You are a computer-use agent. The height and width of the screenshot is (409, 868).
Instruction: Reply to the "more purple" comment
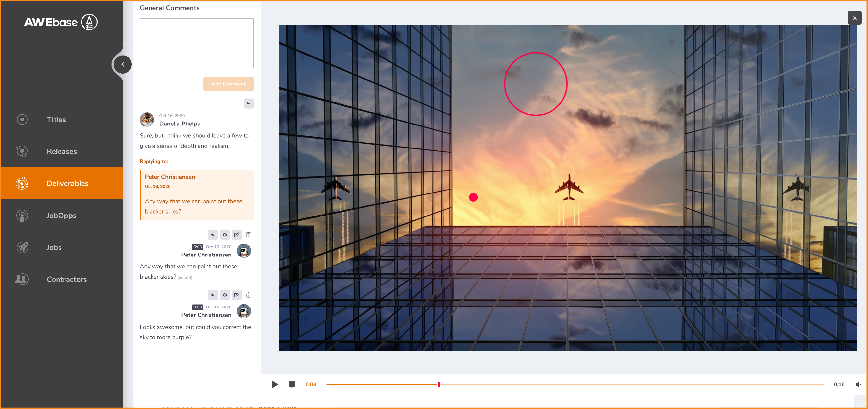point(213,295)
